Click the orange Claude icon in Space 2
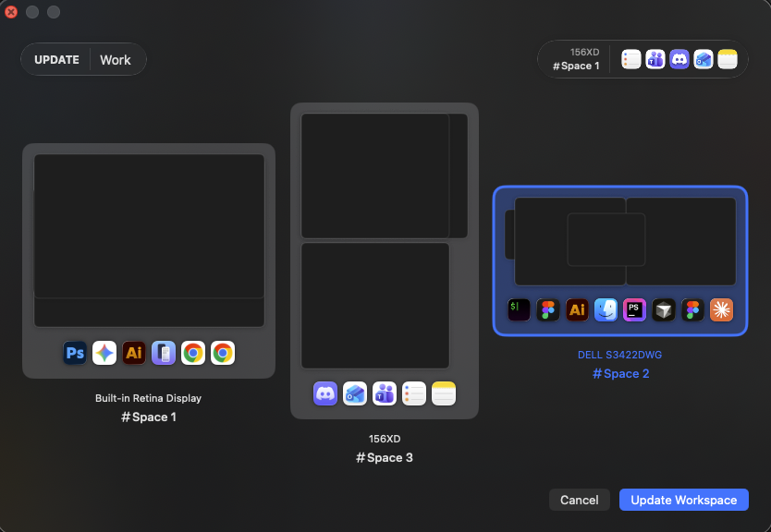Viewport: 771px width, 532px height. pyautogui.click(x=721, y=310)
